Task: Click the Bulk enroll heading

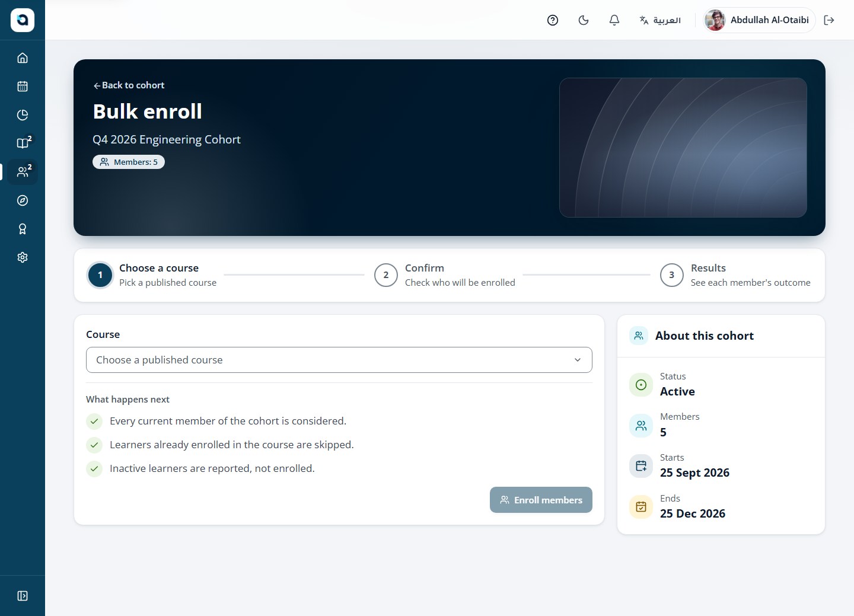Action: point(148,111)
